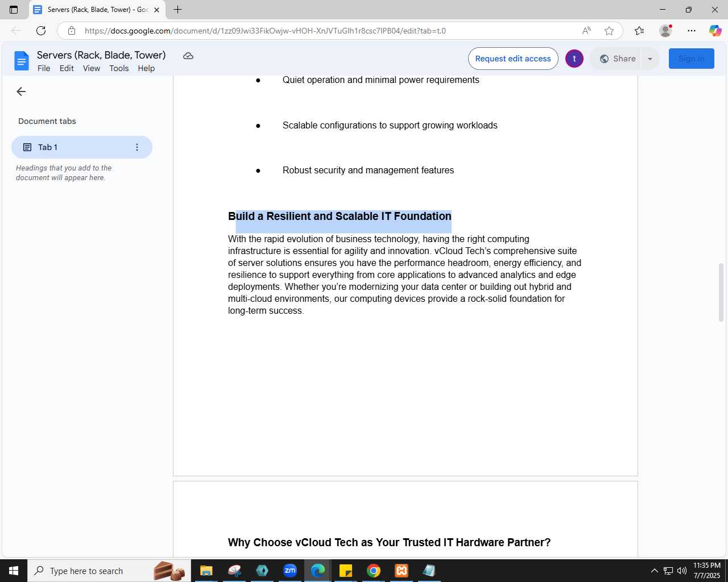
Task: Expand the Share dropdown arrow
Action: point(650,59)
